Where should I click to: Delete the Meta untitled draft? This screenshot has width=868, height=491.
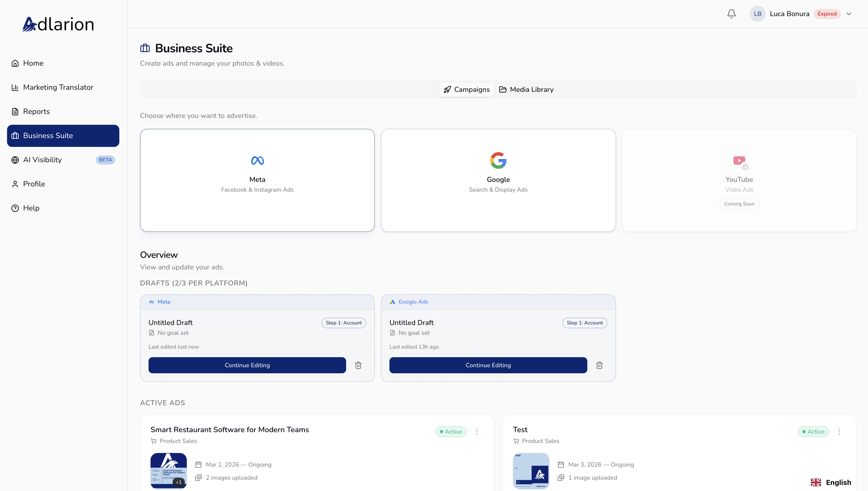tap(358, 365)
